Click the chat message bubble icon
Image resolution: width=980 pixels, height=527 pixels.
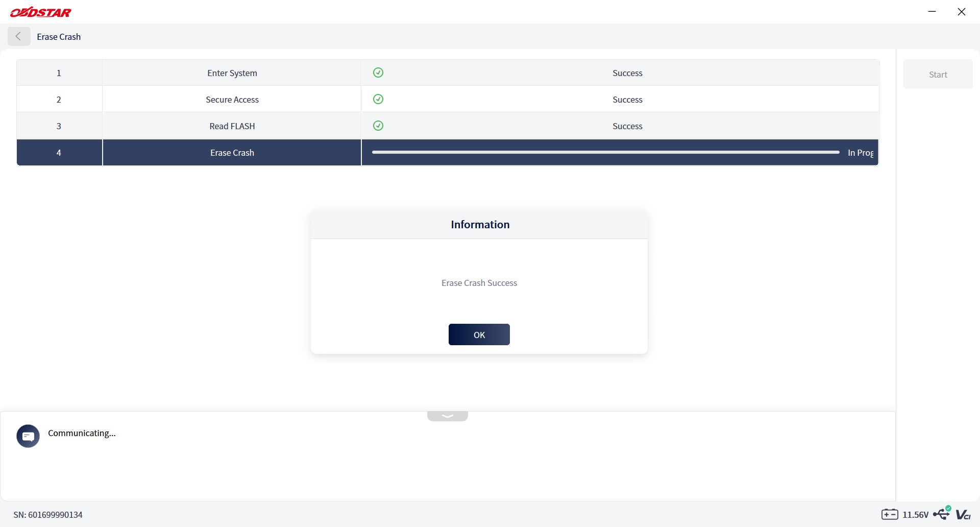[x=28, y=436]
